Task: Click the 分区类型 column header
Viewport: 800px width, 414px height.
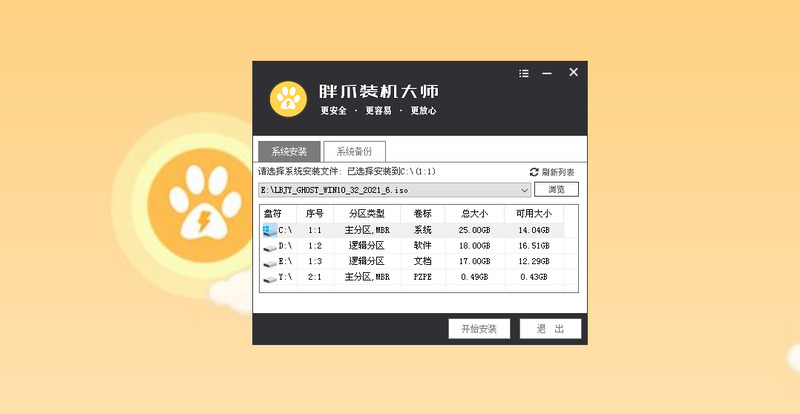Action: (x=367, y=213)
